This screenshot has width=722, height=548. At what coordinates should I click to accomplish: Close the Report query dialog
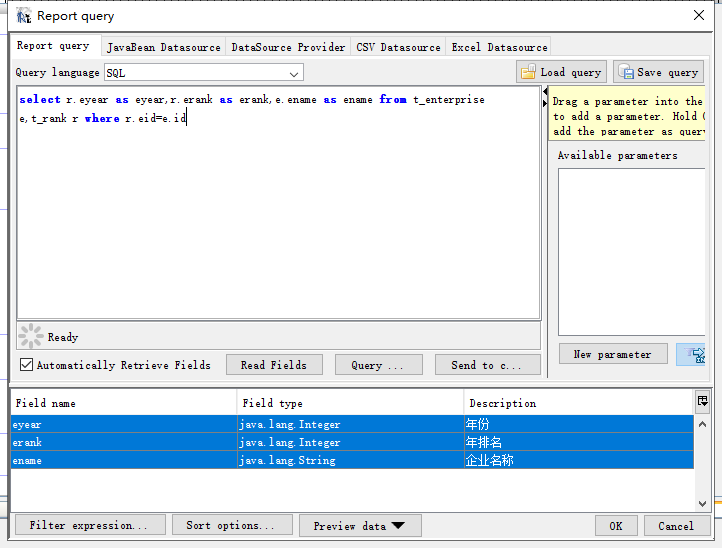699,15
